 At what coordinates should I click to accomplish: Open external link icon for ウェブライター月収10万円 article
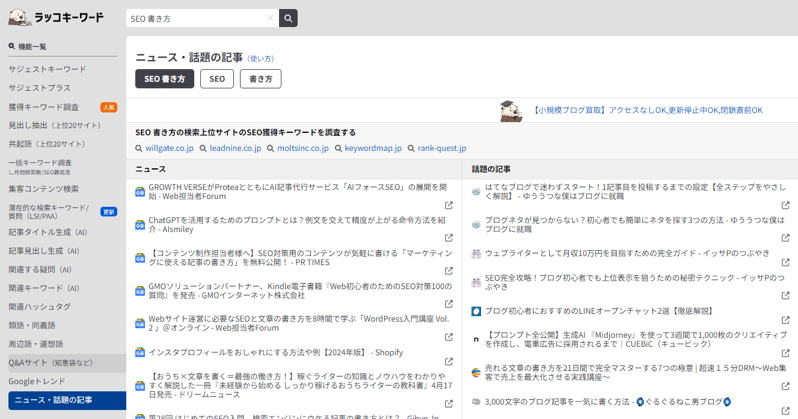coord(785,262)
